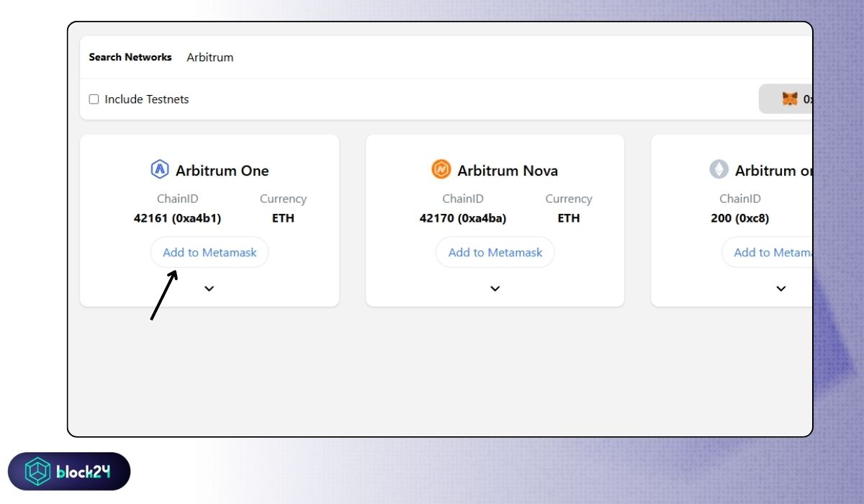Click the grey logo on the ChainID 200 card
The width and height of the screenshot is (864, 504).
tap(719, 170)
